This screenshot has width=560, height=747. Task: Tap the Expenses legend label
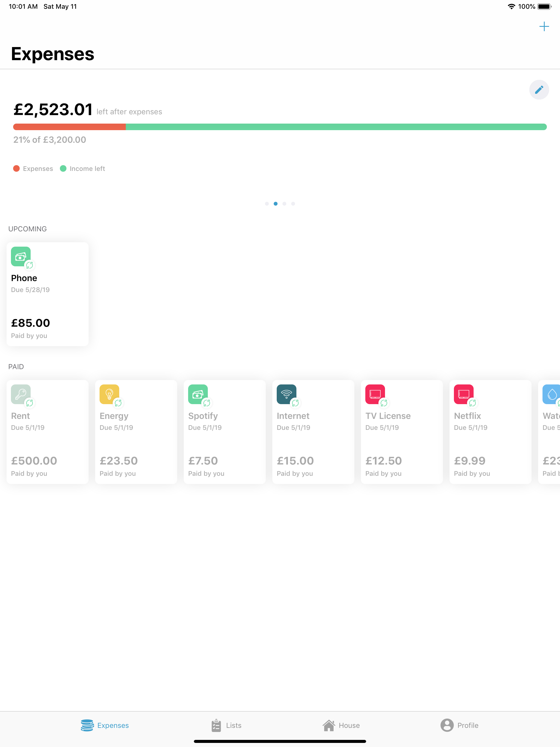pos(38,168)
